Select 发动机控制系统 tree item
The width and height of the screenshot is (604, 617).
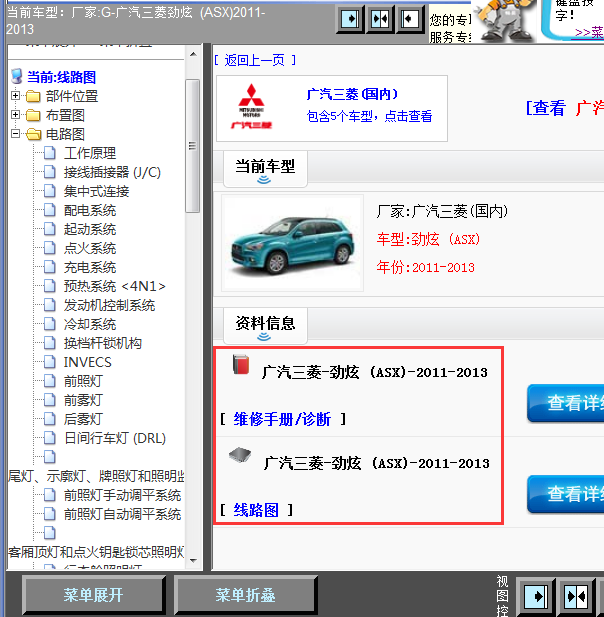[109, 305]
